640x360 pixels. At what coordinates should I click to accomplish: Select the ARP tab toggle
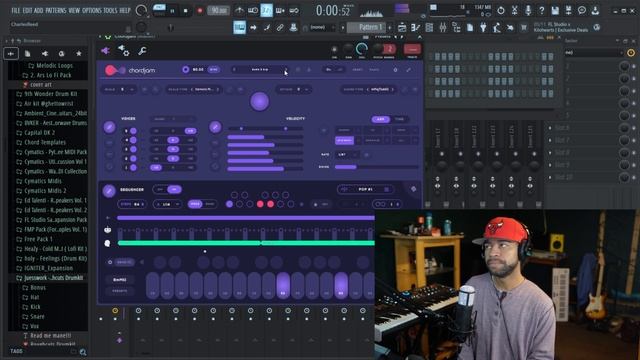pos(380,119)
